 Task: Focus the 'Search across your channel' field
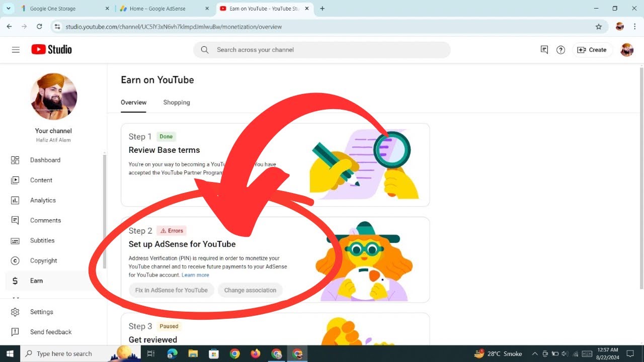coord(322,50)
